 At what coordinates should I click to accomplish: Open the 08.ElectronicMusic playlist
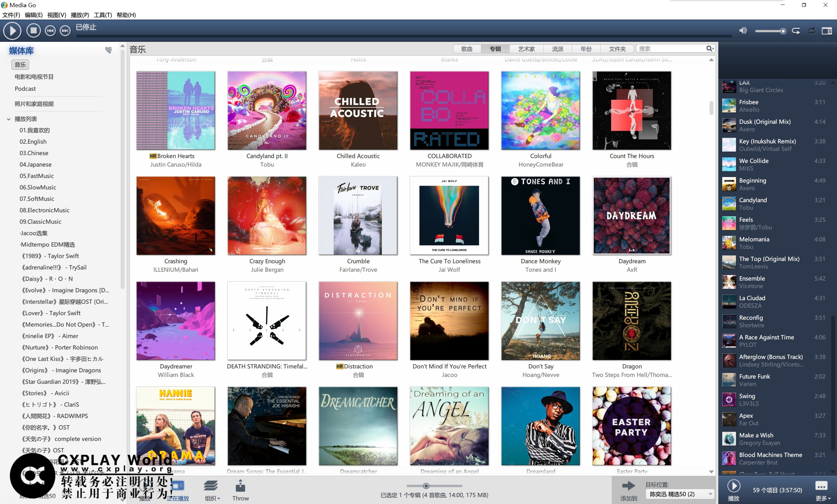point(44,210)
